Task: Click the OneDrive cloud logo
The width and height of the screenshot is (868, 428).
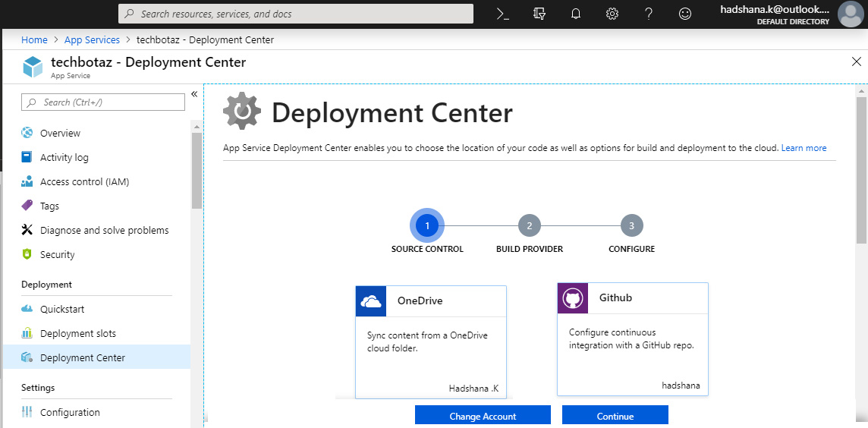Action: tap(371, 301)
